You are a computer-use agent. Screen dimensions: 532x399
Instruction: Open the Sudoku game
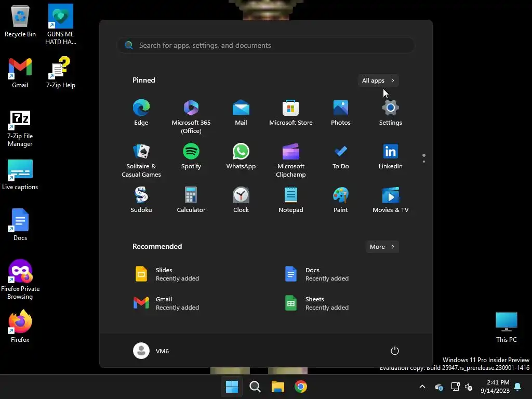(x=141, y=200)
